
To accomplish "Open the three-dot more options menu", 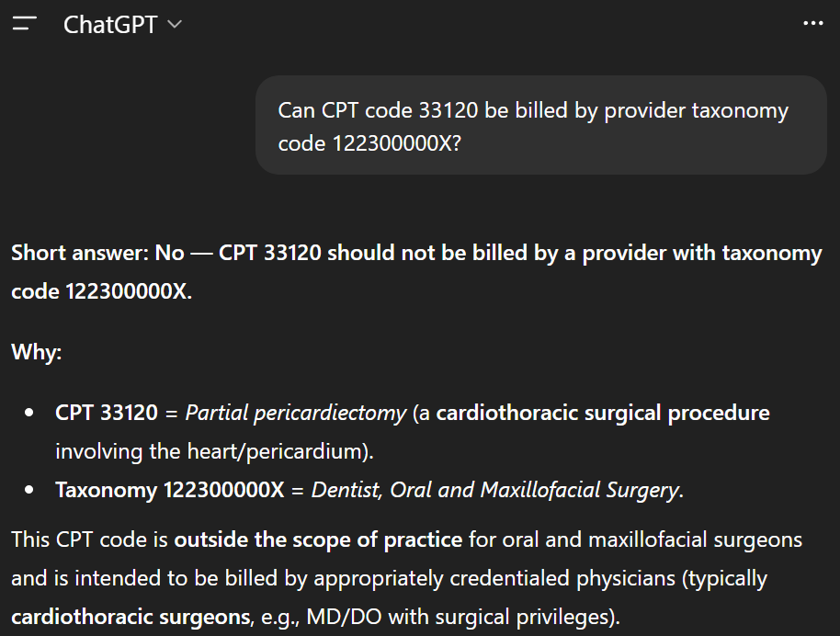I will 813,24.
